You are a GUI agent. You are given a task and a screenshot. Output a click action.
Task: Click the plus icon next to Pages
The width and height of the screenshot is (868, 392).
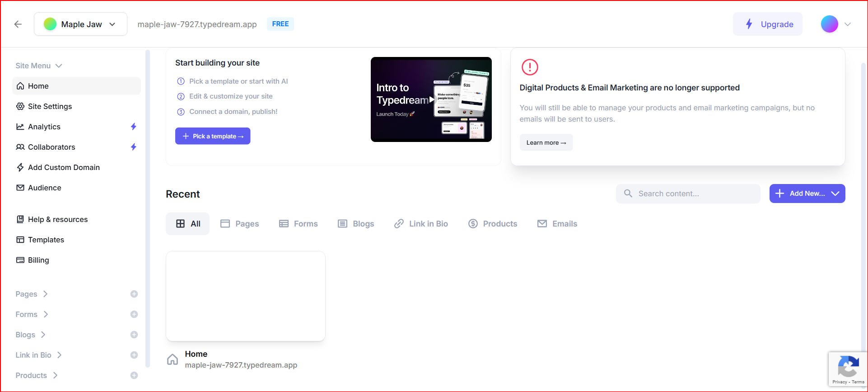coord(134,294)
